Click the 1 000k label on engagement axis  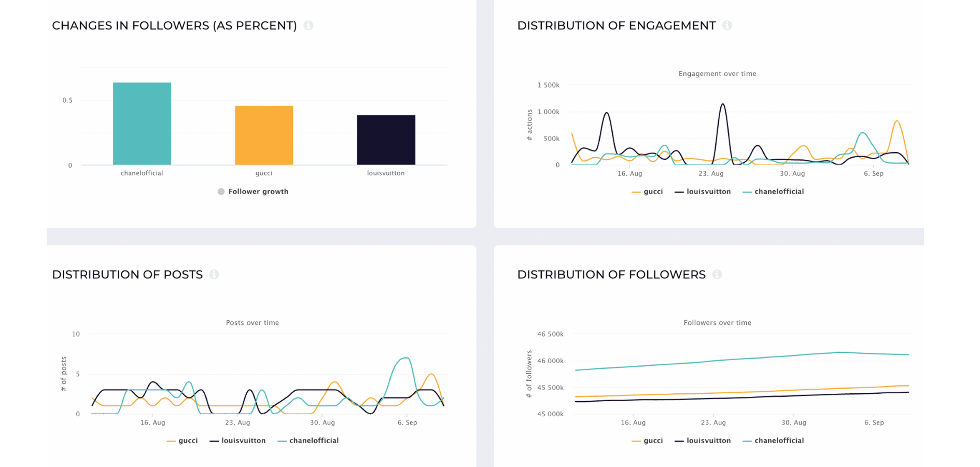pos(549,112)
